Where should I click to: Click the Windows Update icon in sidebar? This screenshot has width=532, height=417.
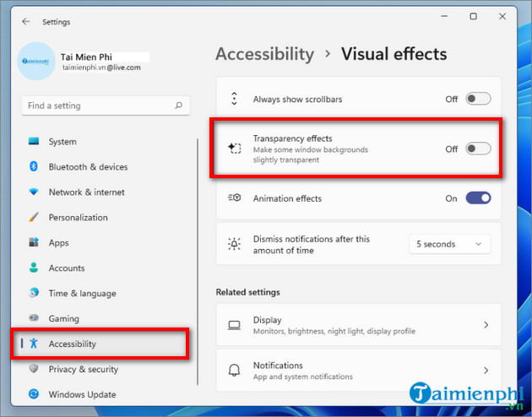tap(34, 394)
